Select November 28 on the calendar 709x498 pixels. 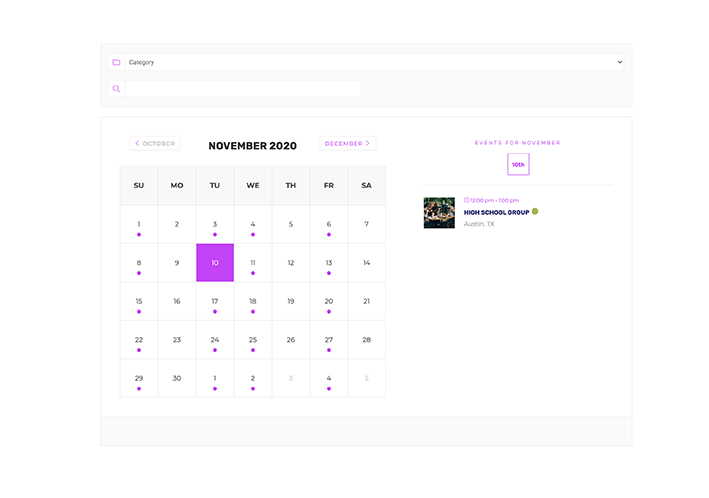[367, 340]
